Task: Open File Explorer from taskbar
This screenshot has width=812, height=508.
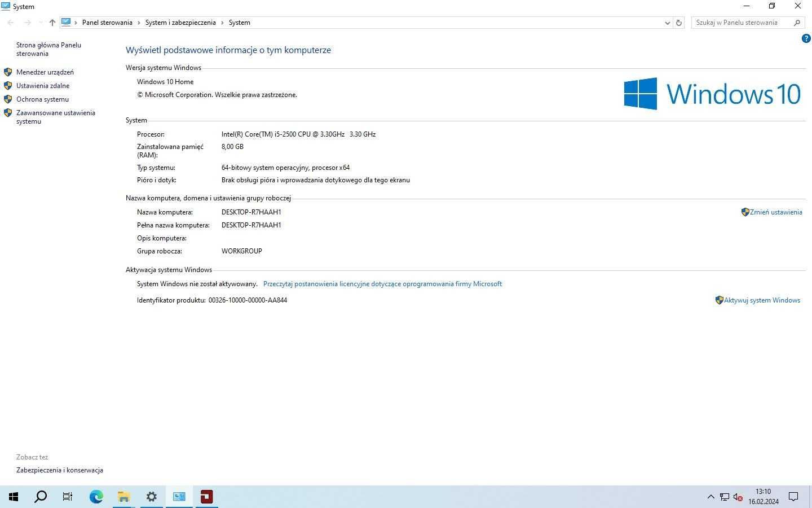Action: coord(123,497)
